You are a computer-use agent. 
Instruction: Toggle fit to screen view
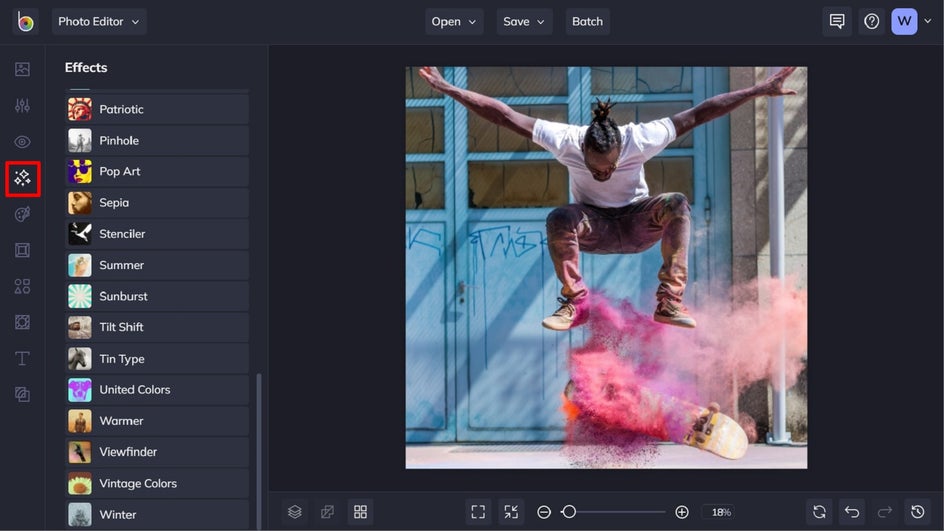tap(478, 512)
